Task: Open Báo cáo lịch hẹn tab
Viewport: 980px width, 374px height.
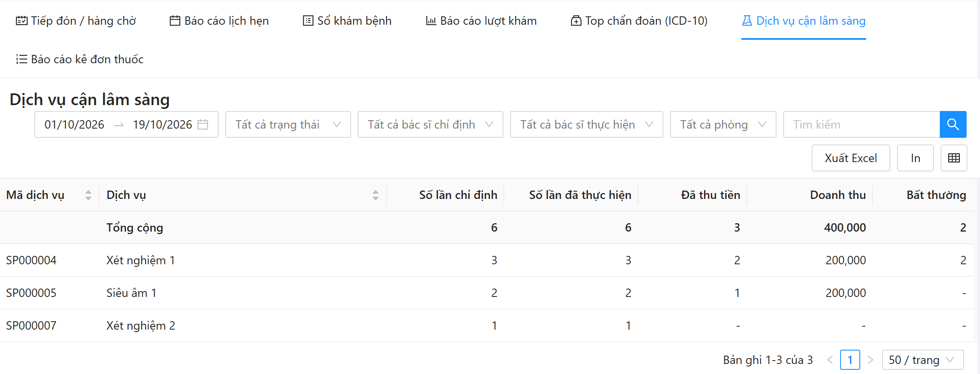Action: pyautogui.click(x=219, y=21)
